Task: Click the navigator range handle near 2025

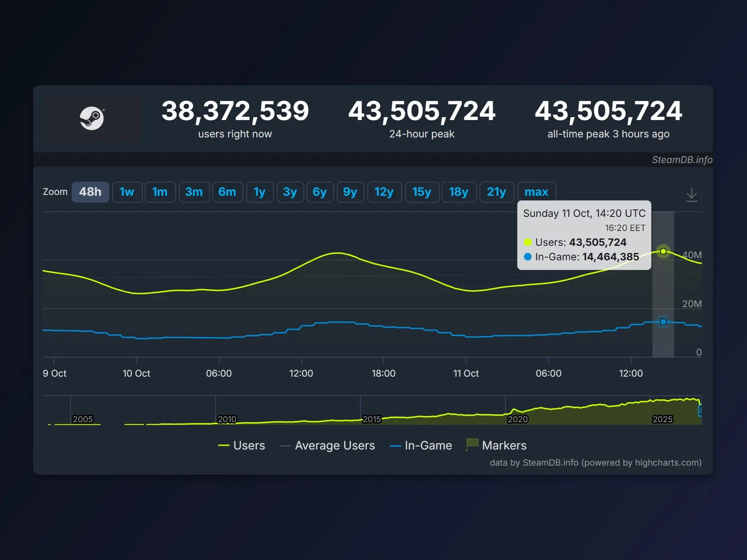Action: pyautogui.click(x=700, y=411)
